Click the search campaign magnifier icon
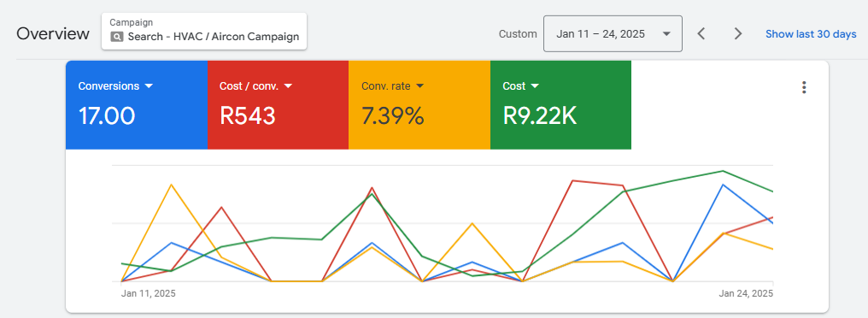The image size is (868, 318). (117, 37)
